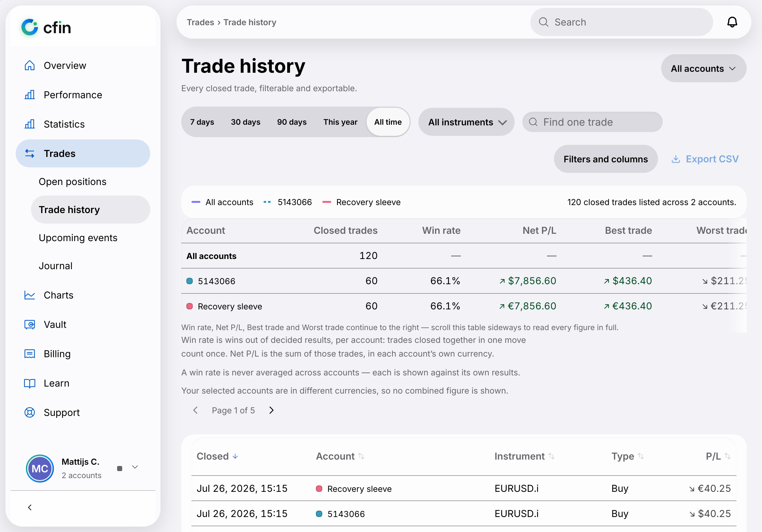This screenshot has height=532, width=762.
Task: Open the All instruments dropdown
Action: click(466, 122)
